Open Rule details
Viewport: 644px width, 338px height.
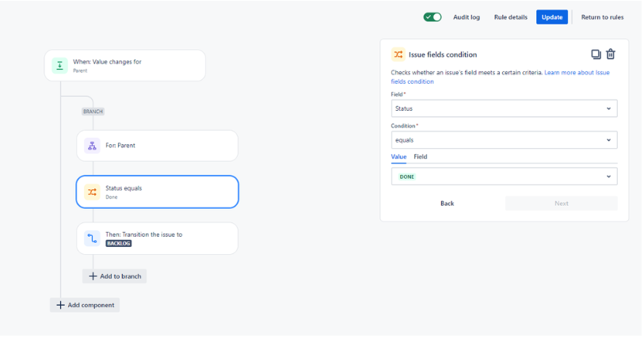[510, 17]
